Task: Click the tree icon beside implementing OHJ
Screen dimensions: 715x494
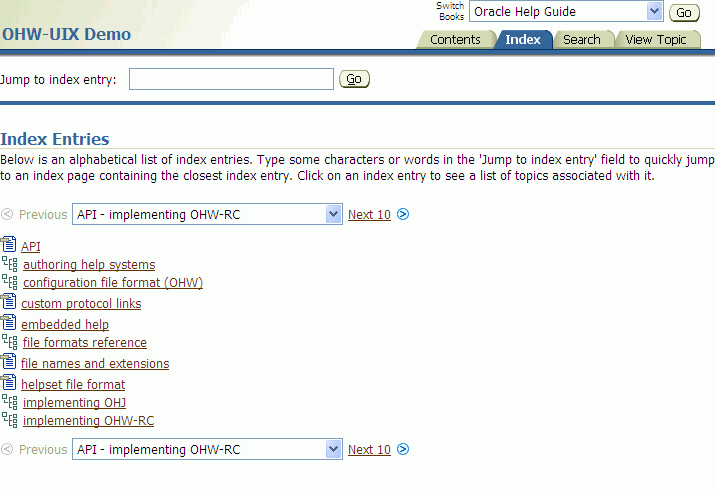Action: pos(10,402)
